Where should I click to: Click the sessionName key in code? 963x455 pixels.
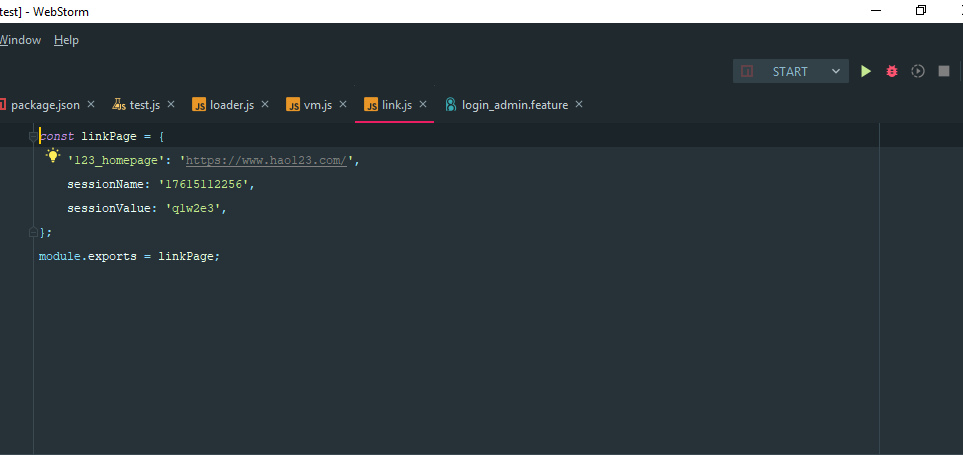(x=104, y=184)
